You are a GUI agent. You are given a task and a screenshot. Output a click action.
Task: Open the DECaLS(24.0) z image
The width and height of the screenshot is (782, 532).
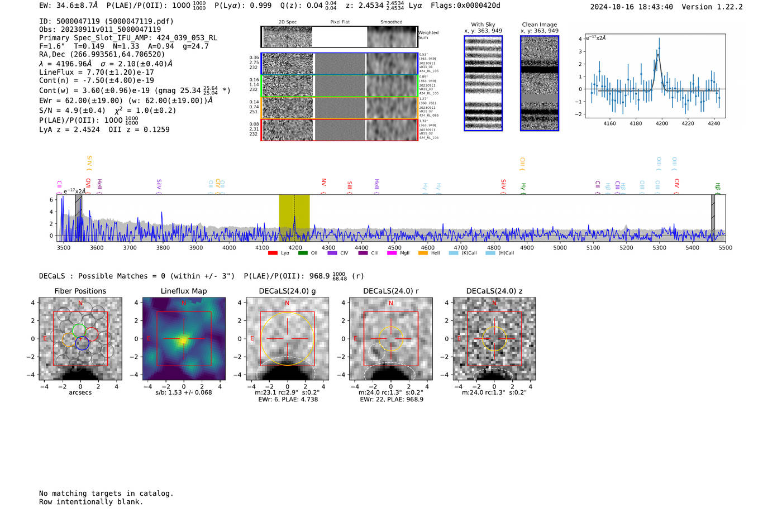pos(494,339)
